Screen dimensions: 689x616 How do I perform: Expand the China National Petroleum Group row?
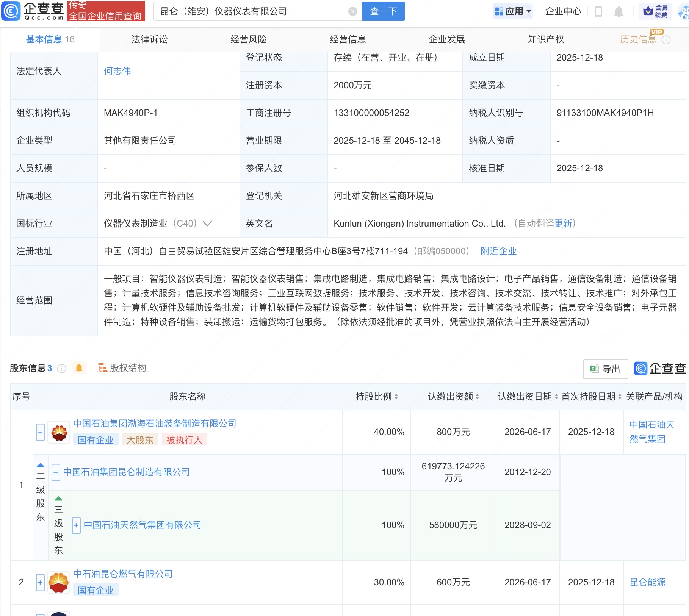(x=76, y=525)
